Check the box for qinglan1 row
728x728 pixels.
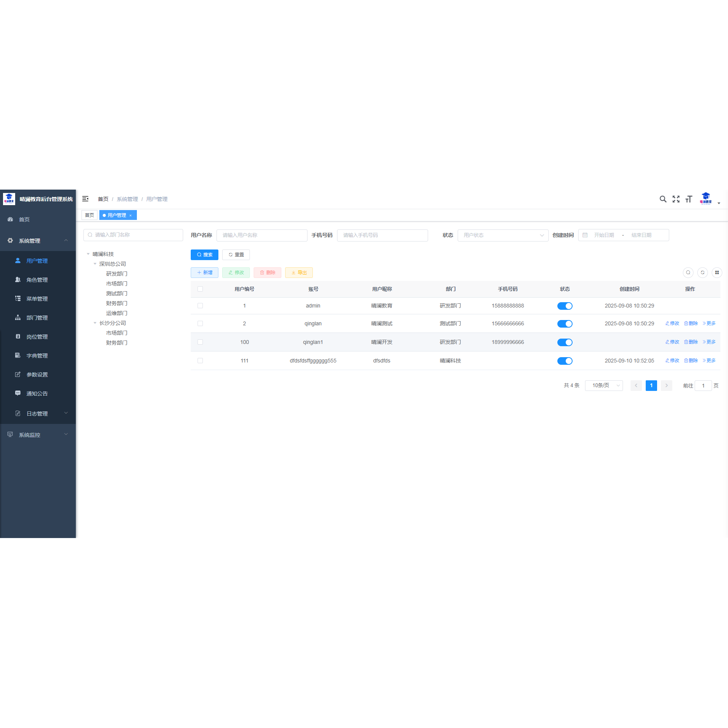coord(200,342)
